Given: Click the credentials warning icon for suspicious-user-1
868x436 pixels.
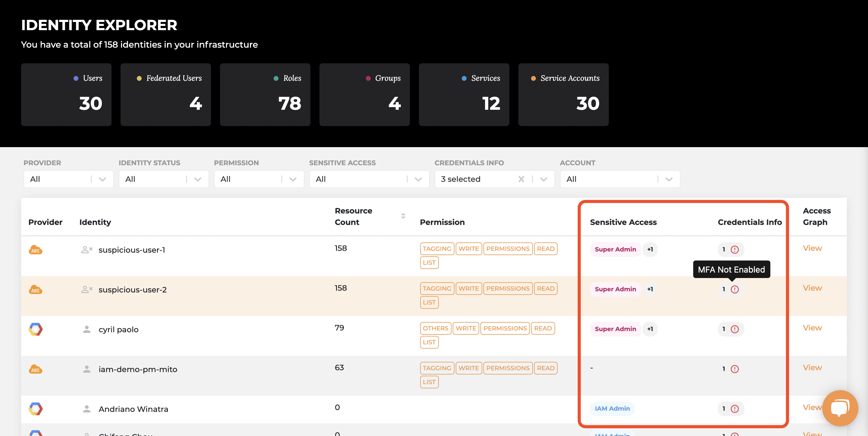Looking at the screenshot, I should coord(734,250).
